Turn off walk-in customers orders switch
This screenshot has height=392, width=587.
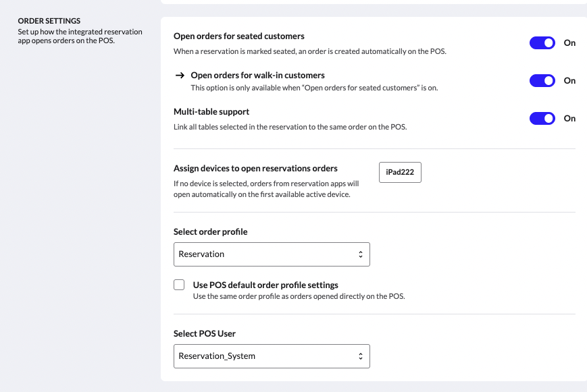(x=542, y=81)
